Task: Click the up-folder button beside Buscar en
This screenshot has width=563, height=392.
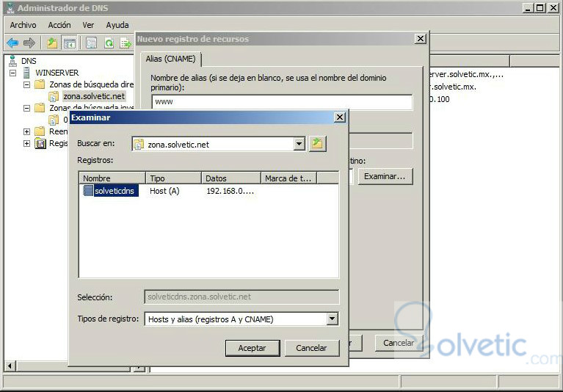Action: pyautogui.click(x=317, y=145)
